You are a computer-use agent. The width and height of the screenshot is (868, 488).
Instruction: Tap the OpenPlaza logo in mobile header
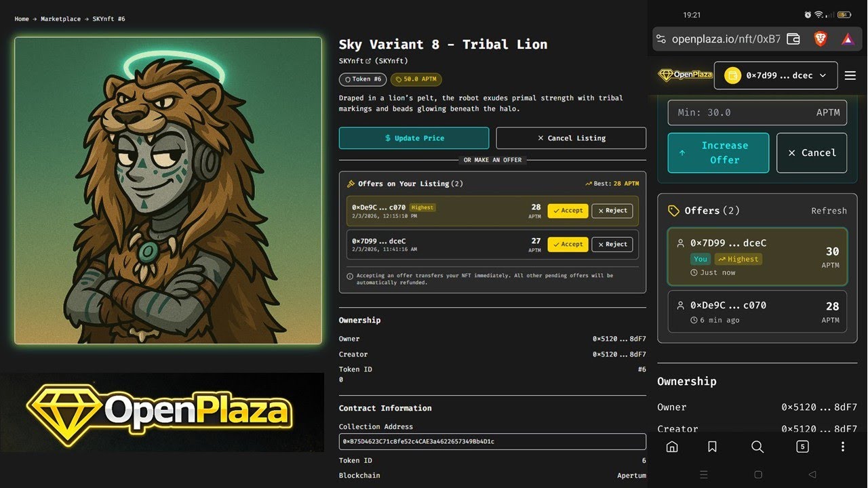pos(684,75)
